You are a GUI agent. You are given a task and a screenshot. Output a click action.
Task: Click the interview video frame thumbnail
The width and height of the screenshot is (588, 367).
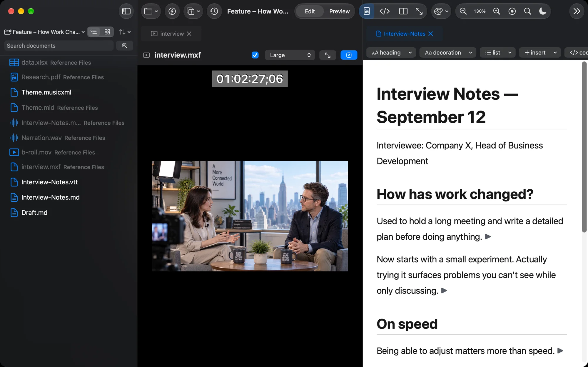250,216
